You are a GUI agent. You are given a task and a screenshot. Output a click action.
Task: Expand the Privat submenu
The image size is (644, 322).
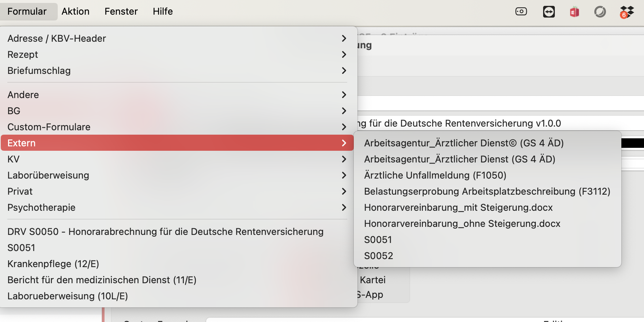[177, 191]
